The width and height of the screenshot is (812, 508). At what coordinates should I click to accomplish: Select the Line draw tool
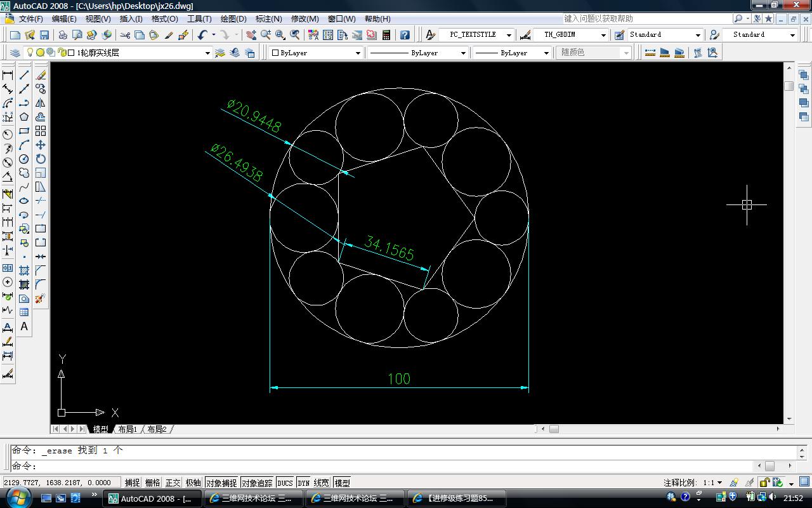(x=24, y=75)
